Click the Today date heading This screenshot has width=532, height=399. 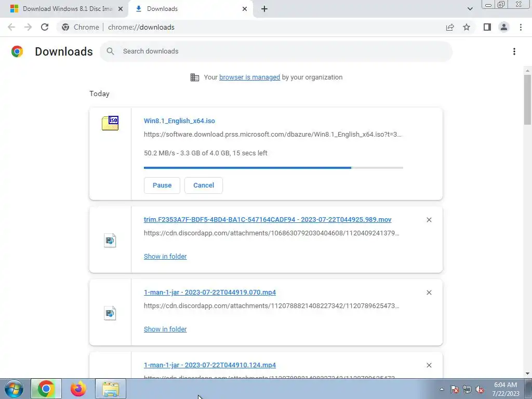click(99, 94)
